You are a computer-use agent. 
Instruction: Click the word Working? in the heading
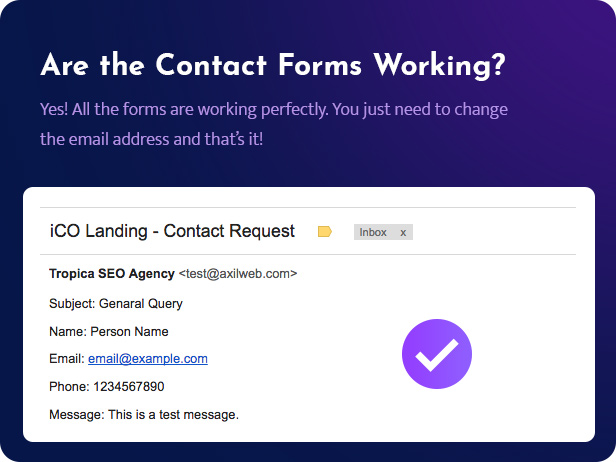coord(439,65)
